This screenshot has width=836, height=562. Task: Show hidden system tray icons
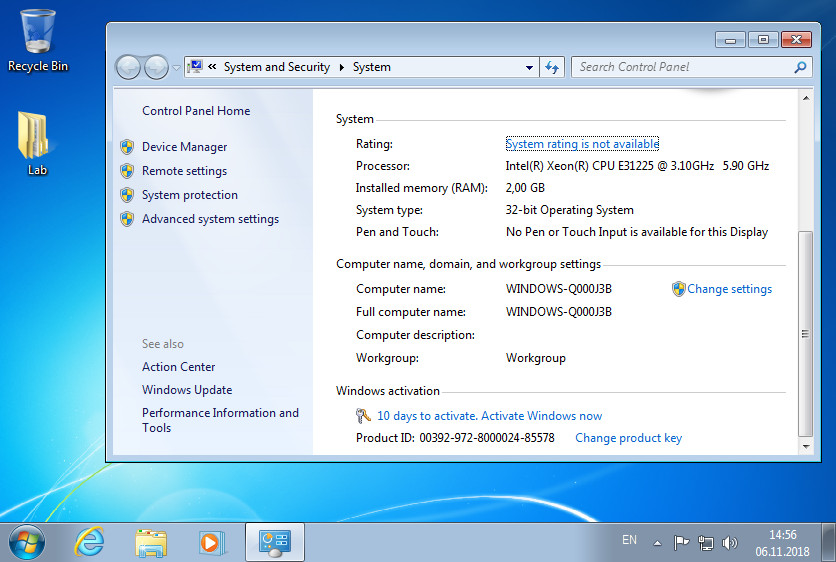tap(657, 543)
